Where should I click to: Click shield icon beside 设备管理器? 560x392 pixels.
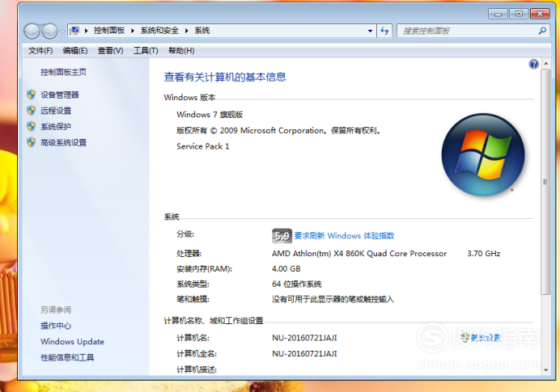click(x=32, y=95)
